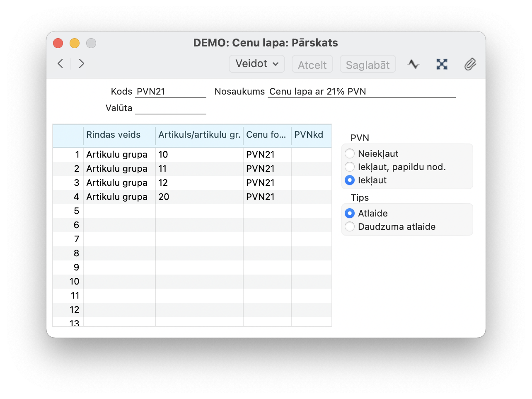Open attachments with the paperclip icon
Viewport: 532px width, 399px height.
[x=470, y=64]
